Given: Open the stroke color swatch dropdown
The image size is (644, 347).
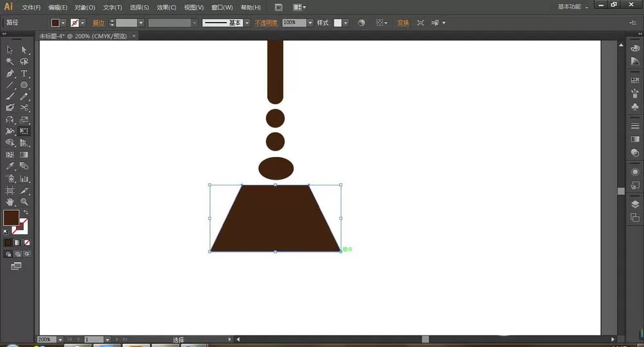Looking at the screenshot, I should point(82,23).
